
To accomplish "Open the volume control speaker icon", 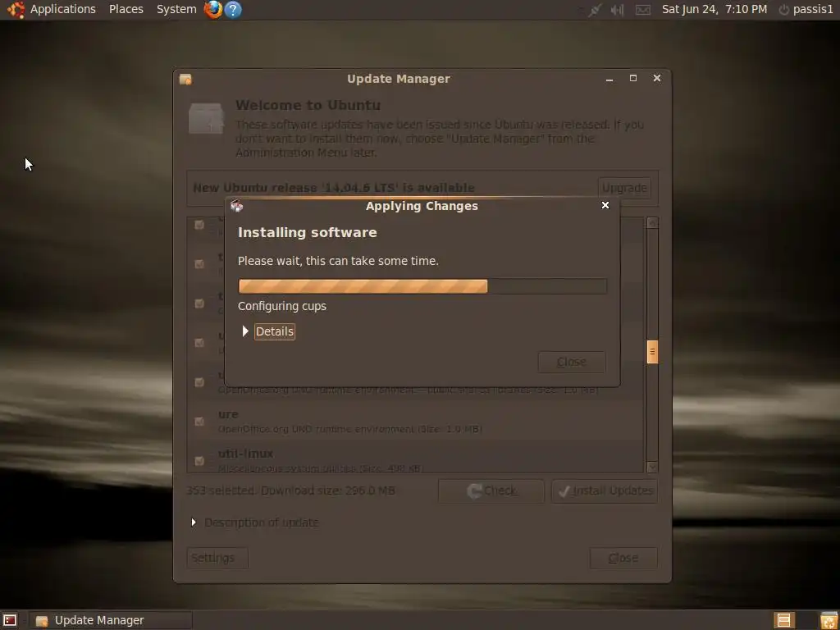I will click(x=618, y=10).
